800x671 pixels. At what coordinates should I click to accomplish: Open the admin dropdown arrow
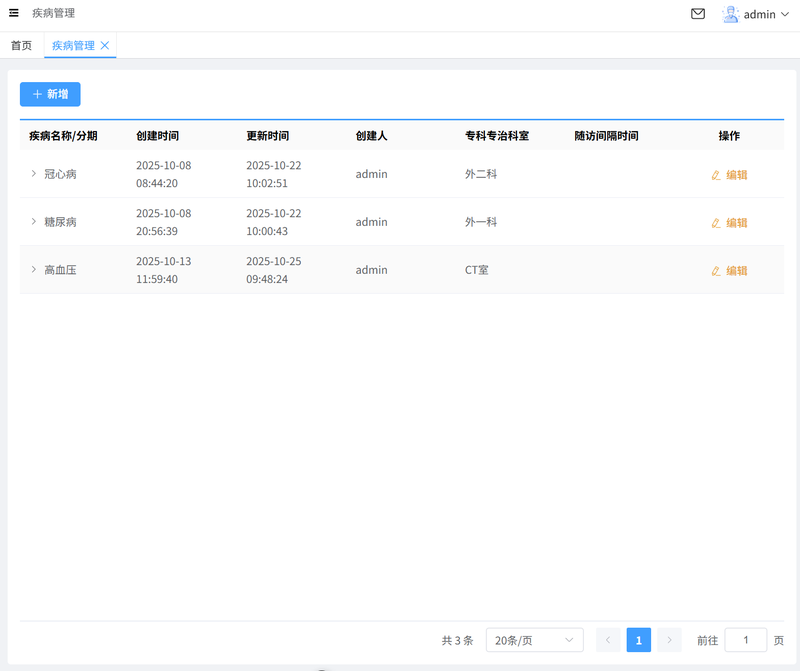click(785, 15)
